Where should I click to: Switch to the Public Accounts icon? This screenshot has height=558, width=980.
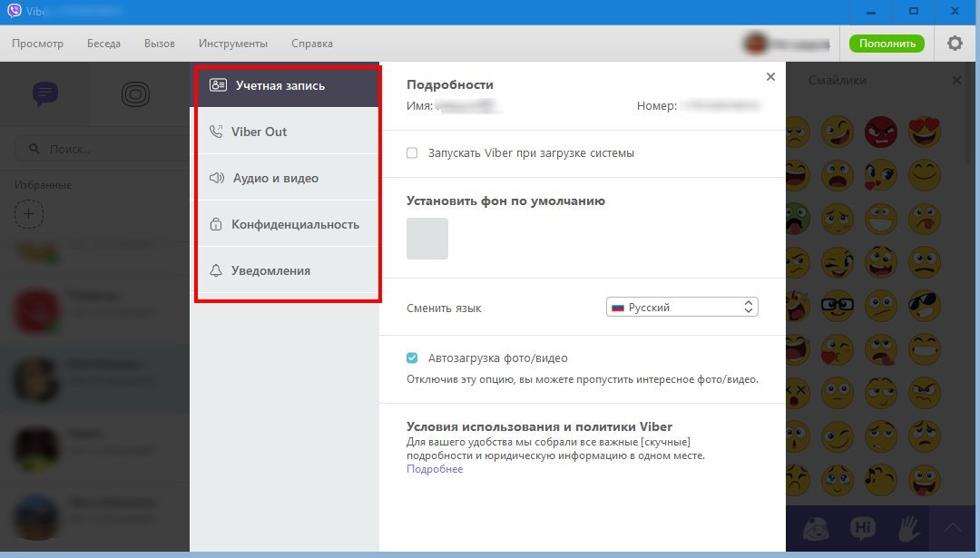click(x=136, y=93)
